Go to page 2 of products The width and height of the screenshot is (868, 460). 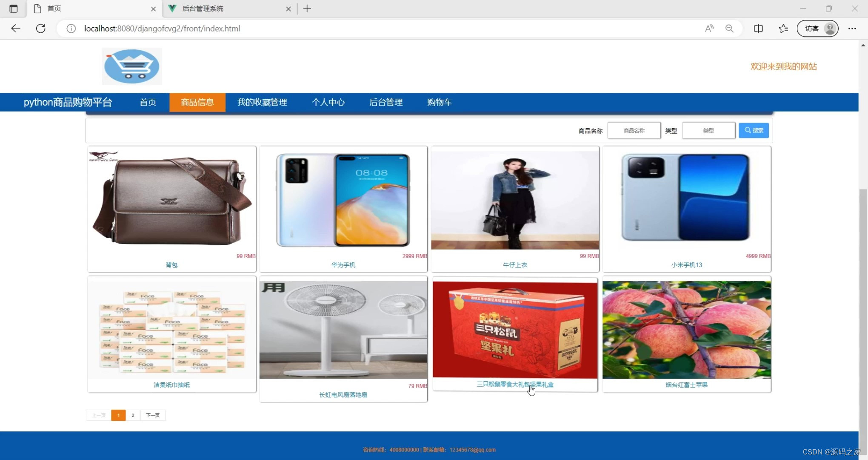click(x=133, y=415)
